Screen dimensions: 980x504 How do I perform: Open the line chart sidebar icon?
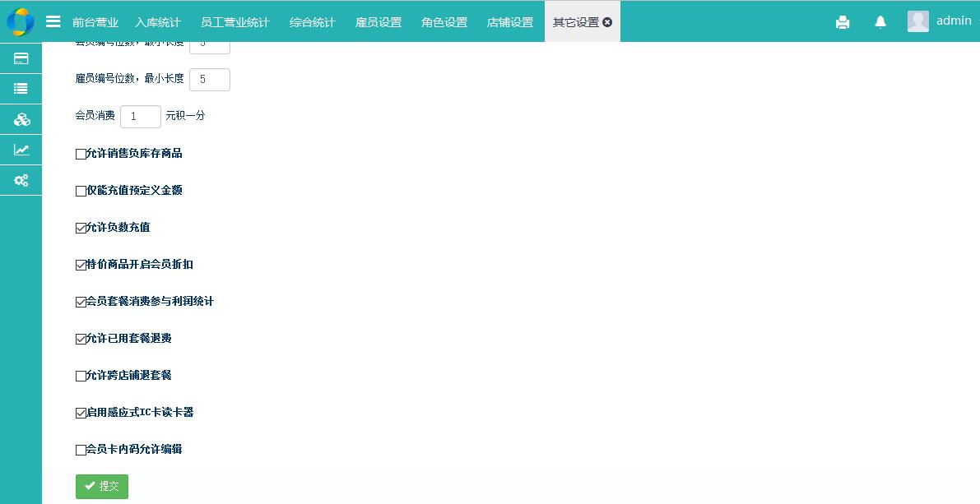pyautogui.click(x=21, y=150)
